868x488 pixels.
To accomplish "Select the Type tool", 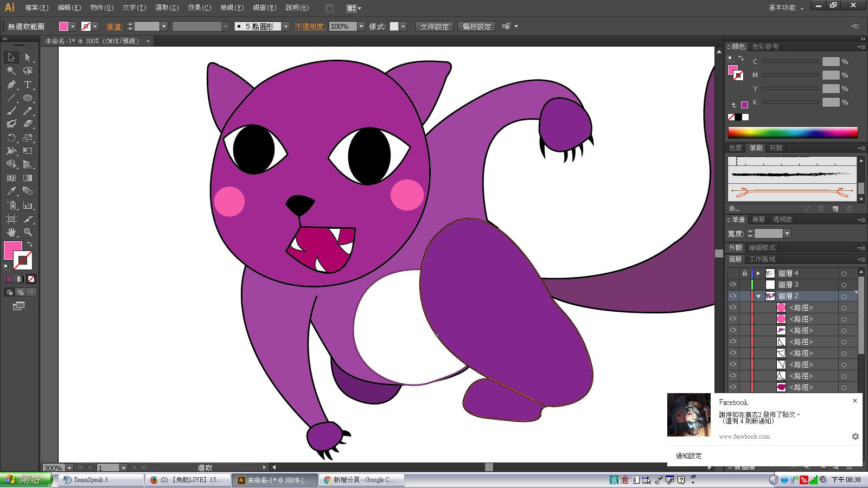I will click(28, 85).
